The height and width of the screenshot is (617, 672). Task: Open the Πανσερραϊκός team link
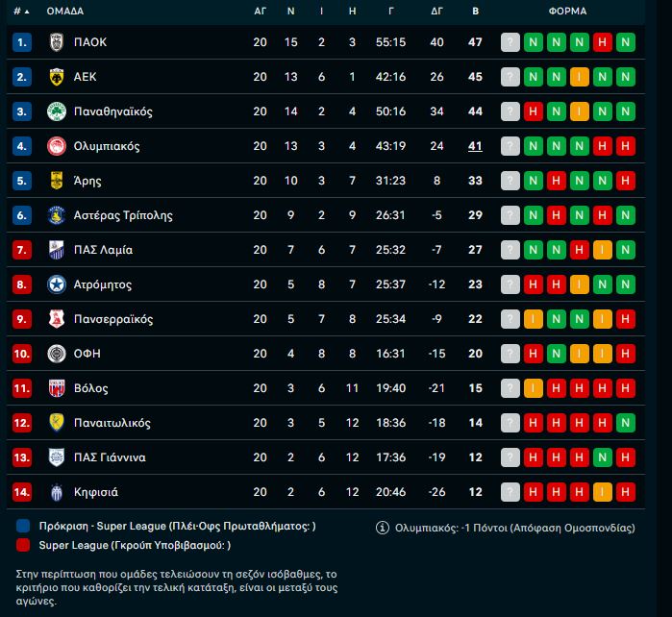[x=113, y=319]
